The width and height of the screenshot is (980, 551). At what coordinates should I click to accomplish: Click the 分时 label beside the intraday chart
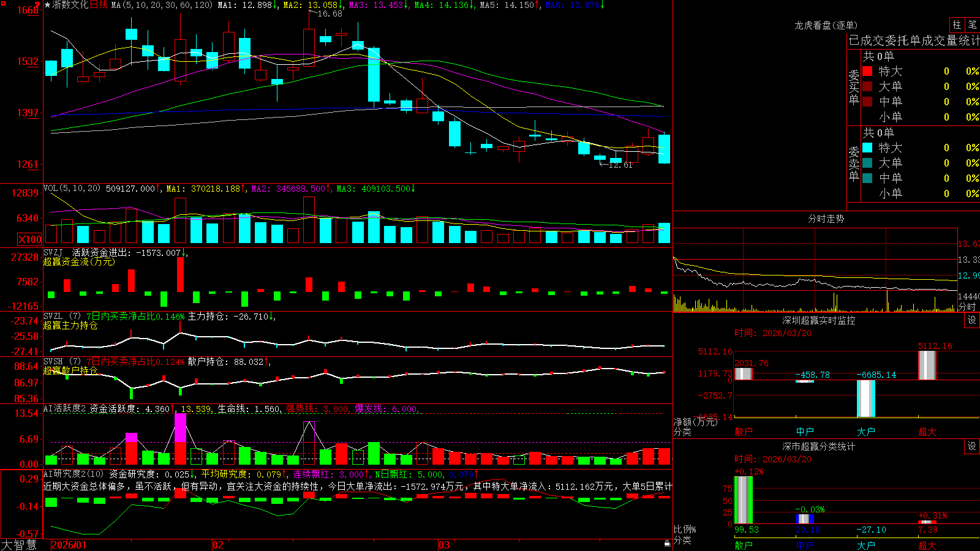coord(967,307)
